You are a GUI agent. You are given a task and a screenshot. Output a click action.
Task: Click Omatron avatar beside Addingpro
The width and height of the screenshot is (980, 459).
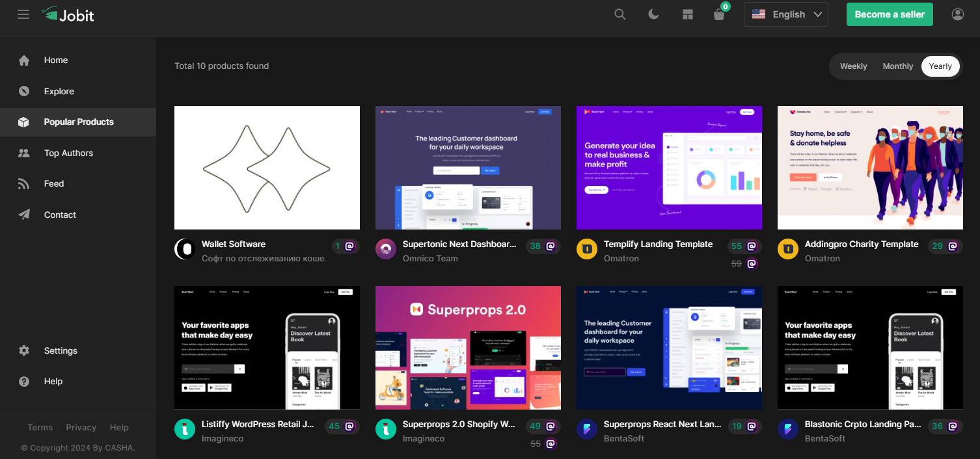(788, 249)
